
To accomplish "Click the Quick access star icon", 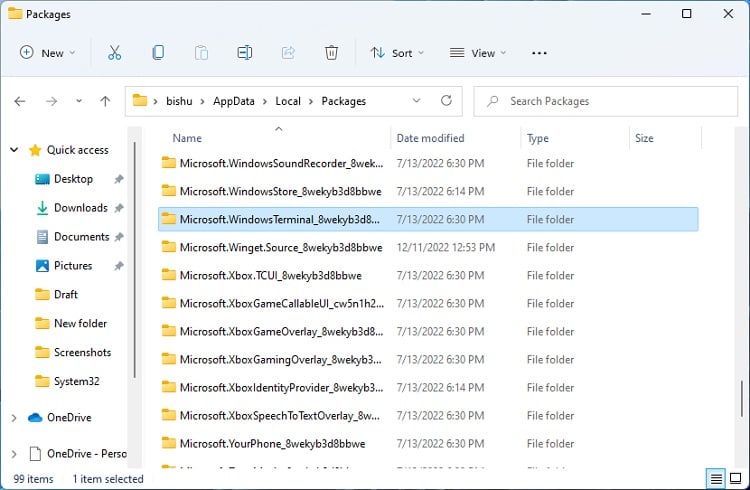I will tap(35, 150).
